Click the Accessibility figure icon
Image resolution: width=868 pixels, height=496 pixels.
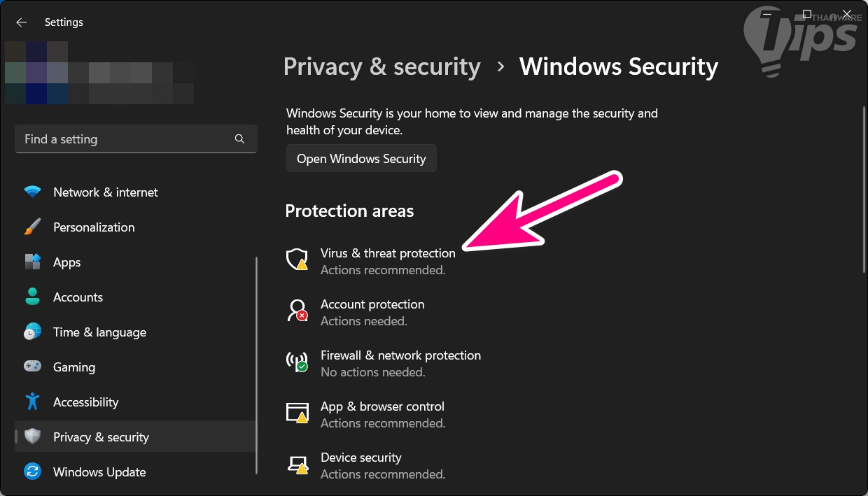point(32,402)
